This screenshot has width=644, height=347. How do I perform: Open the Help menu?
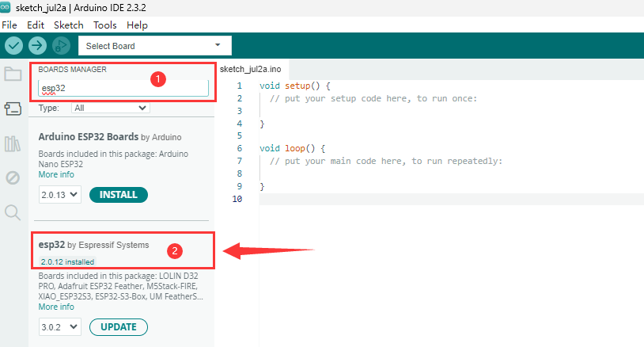(x=137, y=25)
